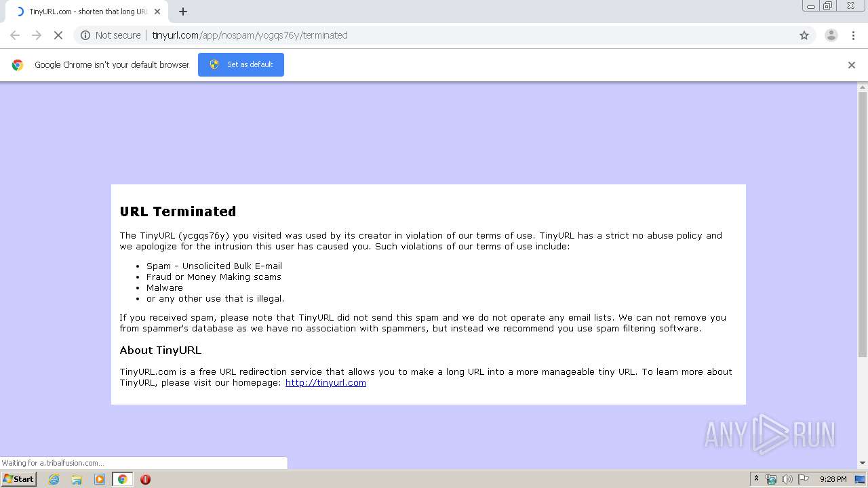Minimize the Chrome window
The image size is (868, 488).
pyautogui.click(x=811, y=6)
